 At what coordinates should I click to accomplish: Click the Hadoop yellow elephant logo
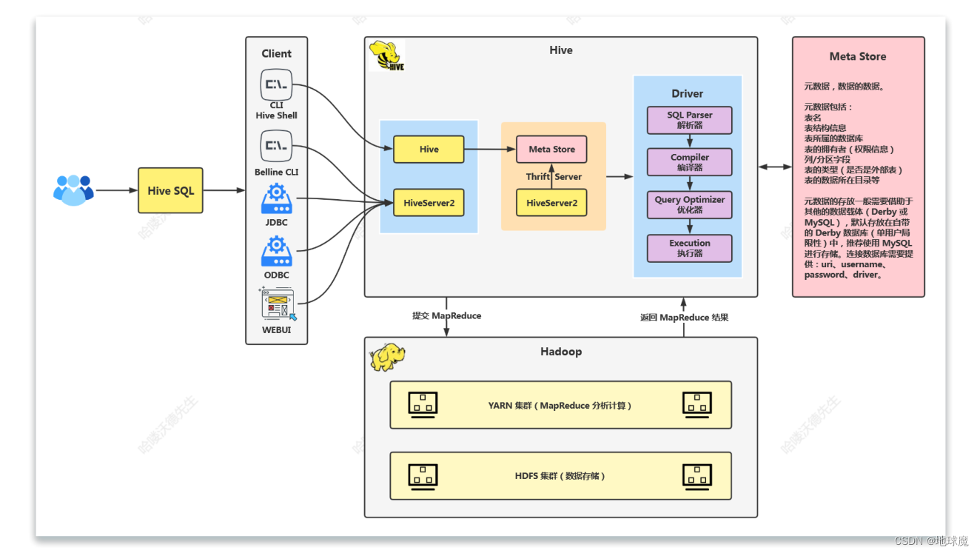387,357
